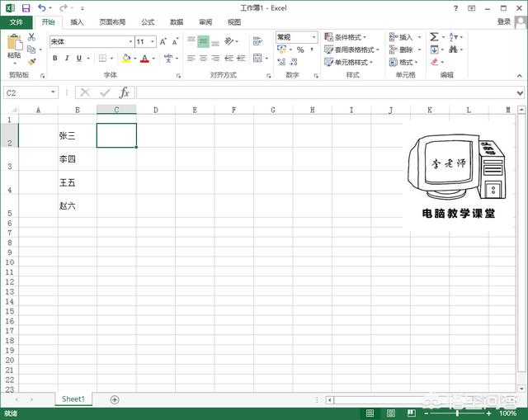Add a new sheet with plus icon
This screenshot has width=528, height=420.
coord(115,399)
